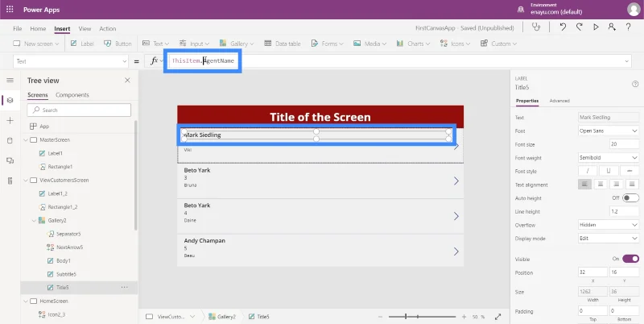Toggle underline font style
The height and width of the screenshot is (324, 644).
coord(609,171)
